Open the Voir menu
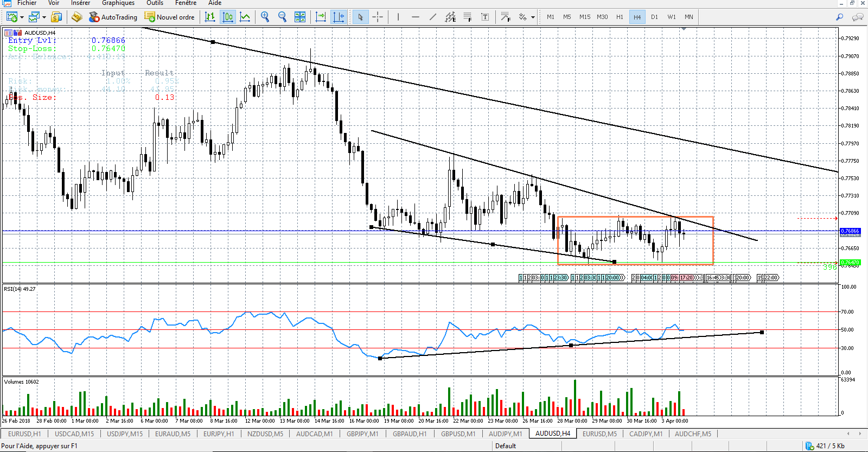The height and width of the screenshot is (452, 868). click(x=54, y=3)
